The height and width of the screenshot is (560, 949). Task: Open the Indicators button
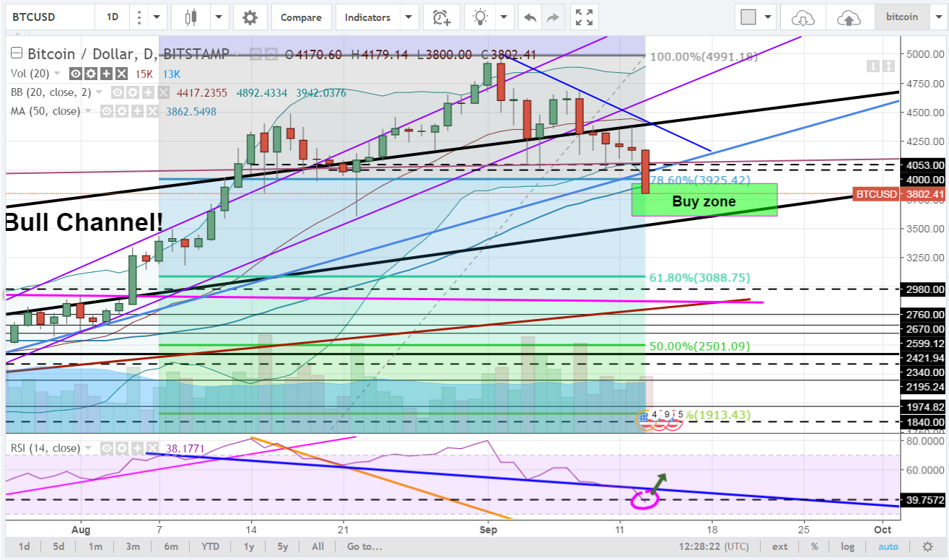click(x=367, y=17)
